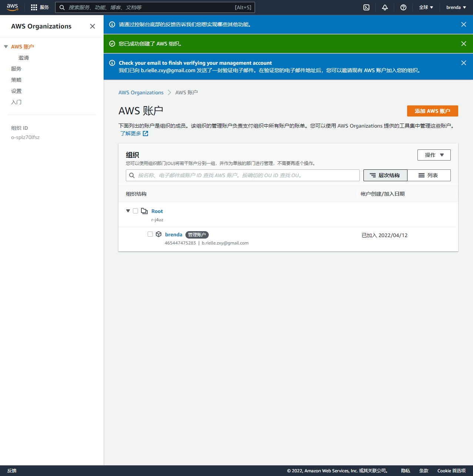The image size is (473, 476).
Task: Open 服务 in the left sidebar
Action: [x=16, y=69]
